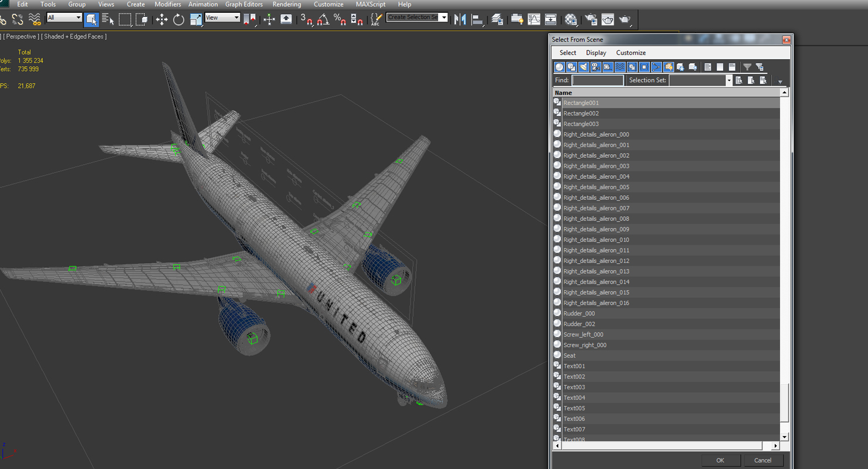
Task: Select Rudder_000 in the object list
Action: [666, 314]
